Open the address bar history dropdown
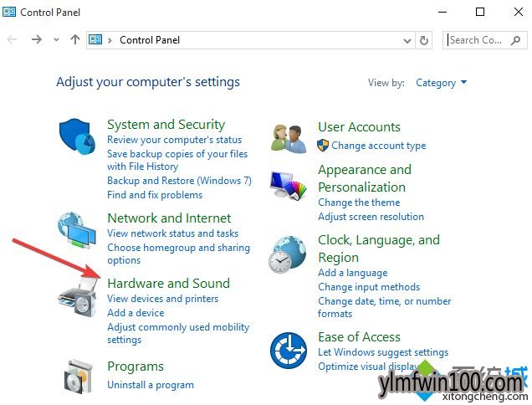Image resolution: width=532 pixels, height=405 pixels. pyautogui.click(x=407, y=41)
